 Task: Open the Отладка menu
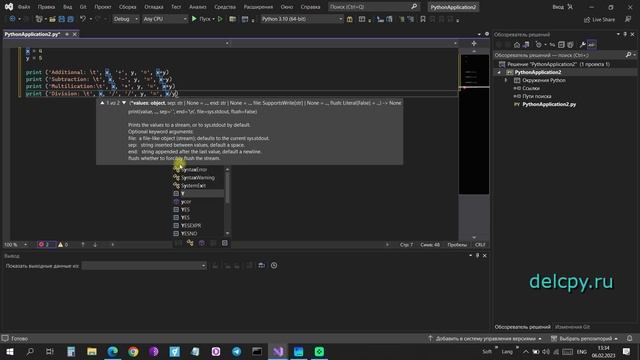(x=153, y=7)
